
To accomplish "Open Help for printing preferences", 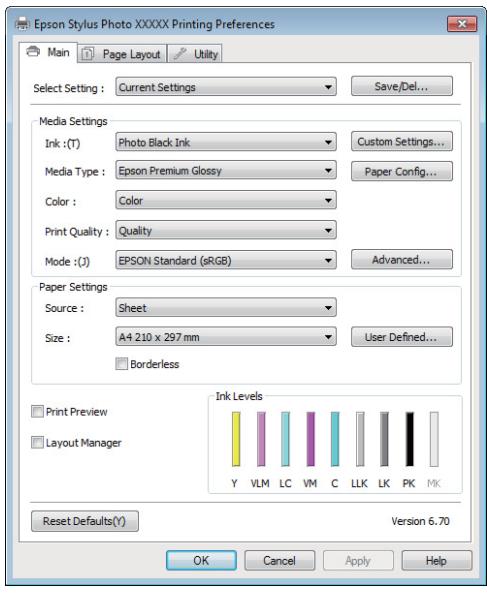I will click(437, 560).
